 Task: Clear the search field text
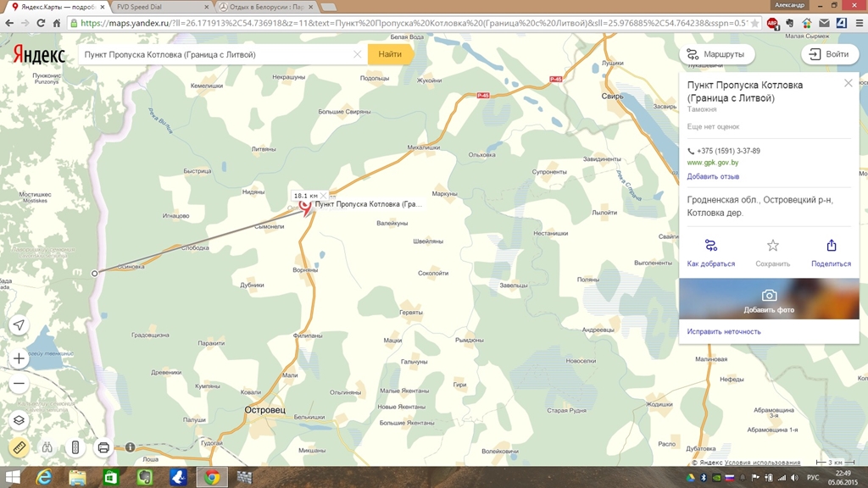click(358, 54)
